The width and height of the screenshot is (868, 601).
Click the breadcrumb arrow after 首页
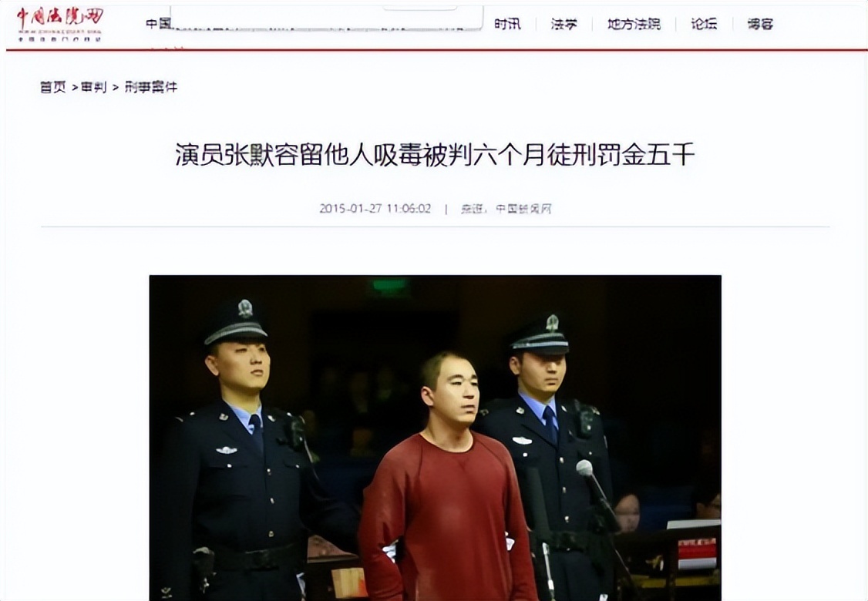pyautogui.click(x=74, y=87)
